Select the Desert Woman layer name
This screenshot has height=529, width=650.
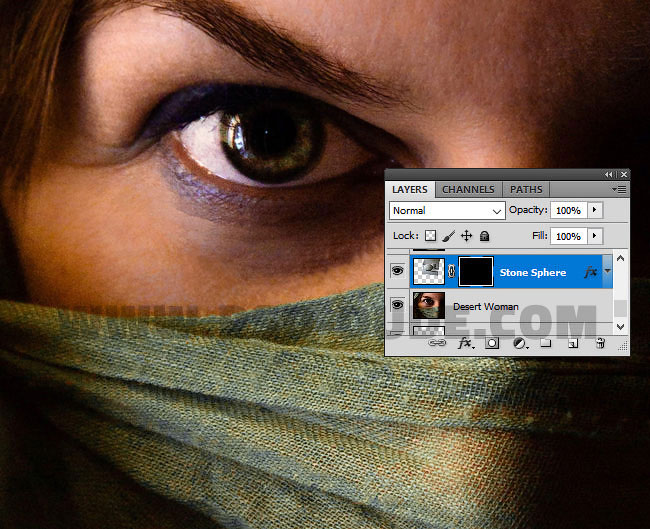(485, 306)
